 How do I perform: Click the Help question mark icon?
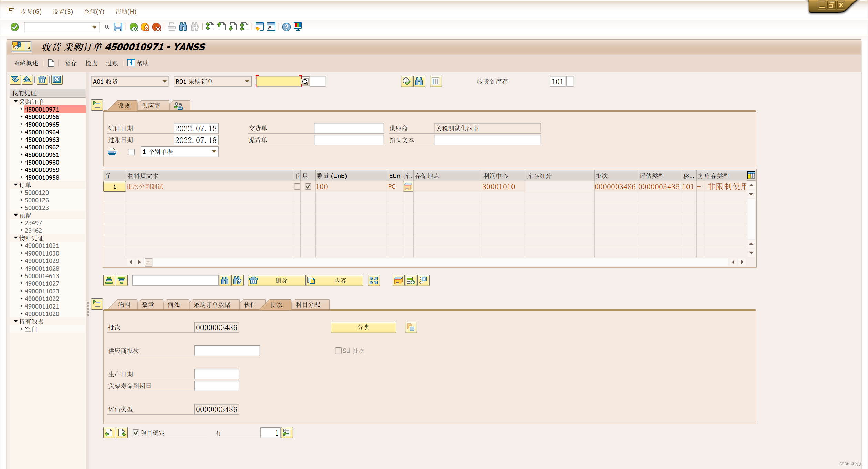pyautogui.click(x=286, y=27)
